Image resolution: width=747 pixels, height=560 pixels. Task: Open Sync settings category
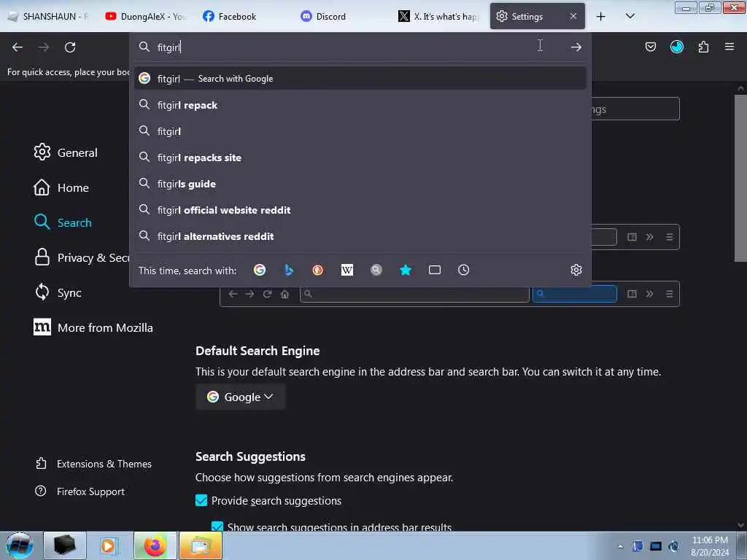click(58, 292)
